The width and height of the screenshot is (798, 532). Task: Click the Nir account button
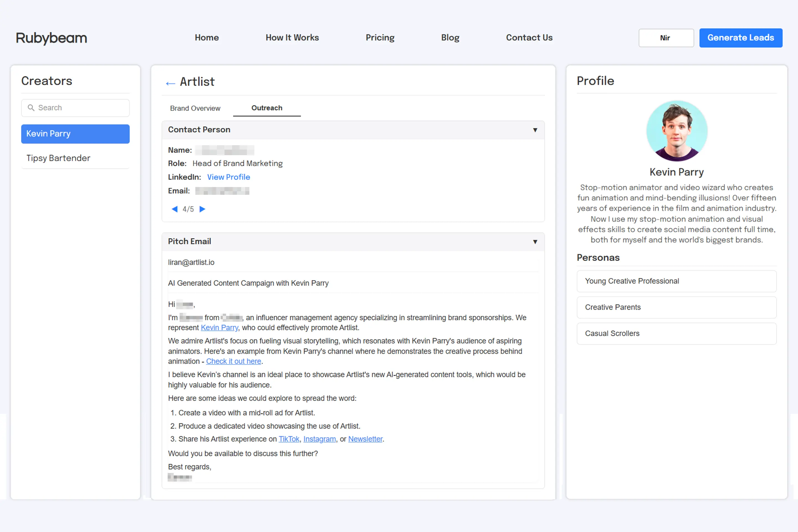click(666, 38)
